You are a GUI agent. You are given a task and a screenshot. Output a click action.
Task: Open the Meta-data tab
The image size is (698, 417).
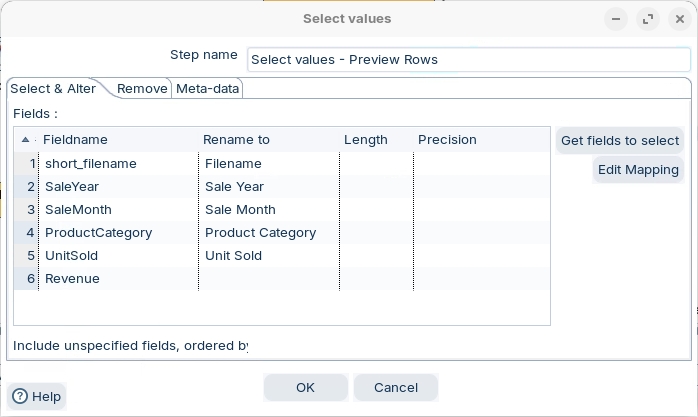(x=208, y=89)
